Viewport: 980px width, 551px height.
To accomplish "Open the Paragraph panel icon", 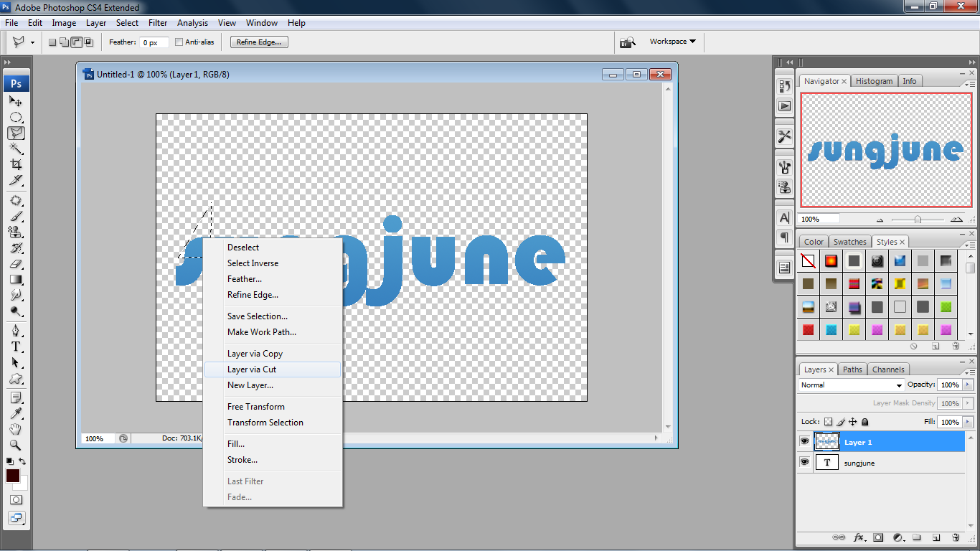I will coord(785,237).
